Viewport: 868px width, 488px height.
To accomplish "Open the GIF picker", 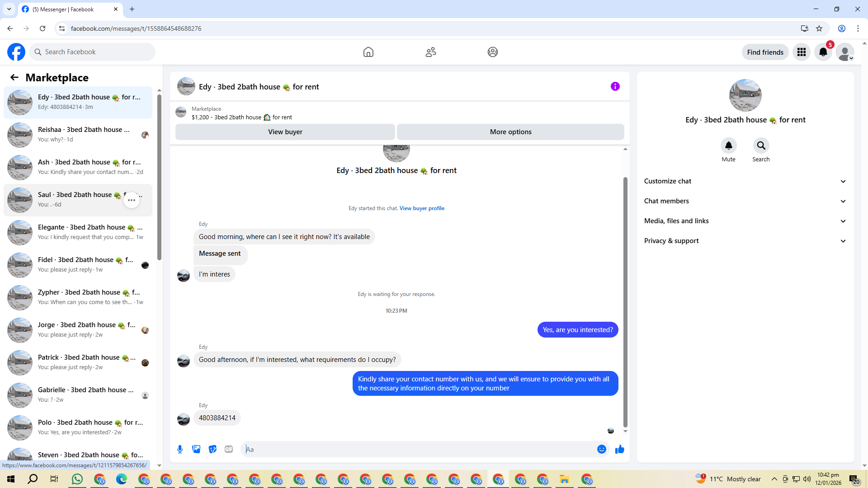I will point(229,449).
